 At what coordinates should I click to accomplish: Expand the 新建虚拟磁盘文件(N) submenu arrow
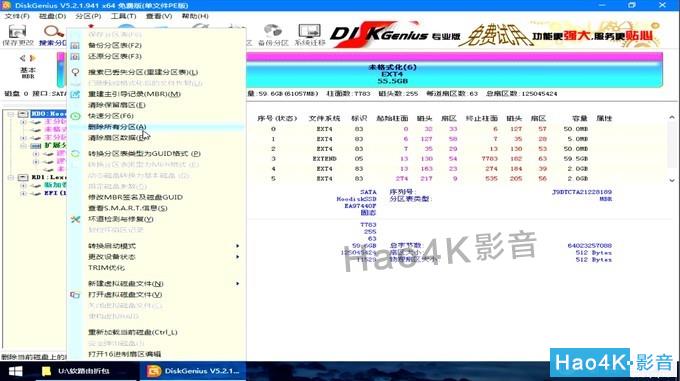pyautogui.click(x=237, y=283)
